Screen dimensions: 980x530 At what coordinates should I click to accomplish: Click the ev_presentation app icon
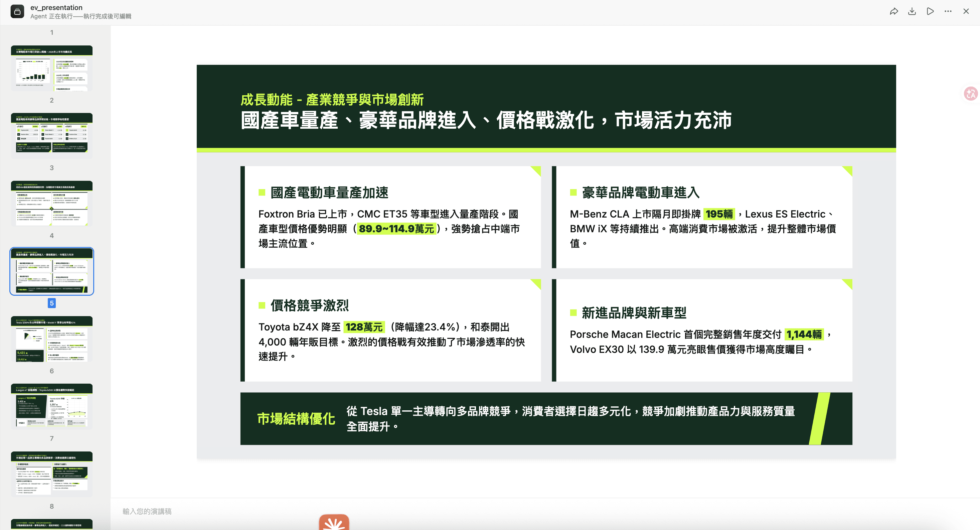tap(17, 11)
